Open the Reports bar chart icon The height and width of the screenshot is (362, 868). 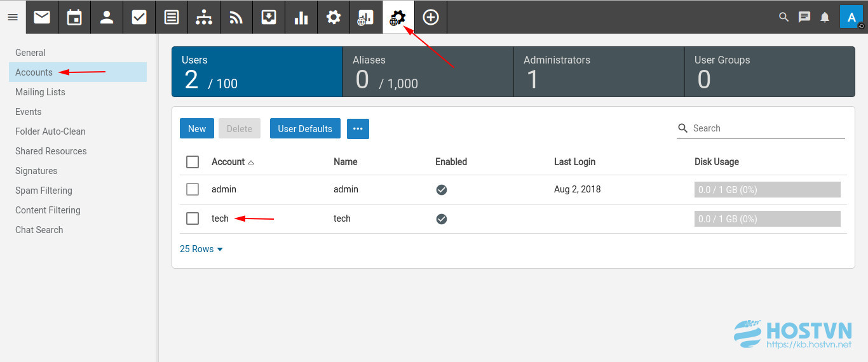[301, 17]
